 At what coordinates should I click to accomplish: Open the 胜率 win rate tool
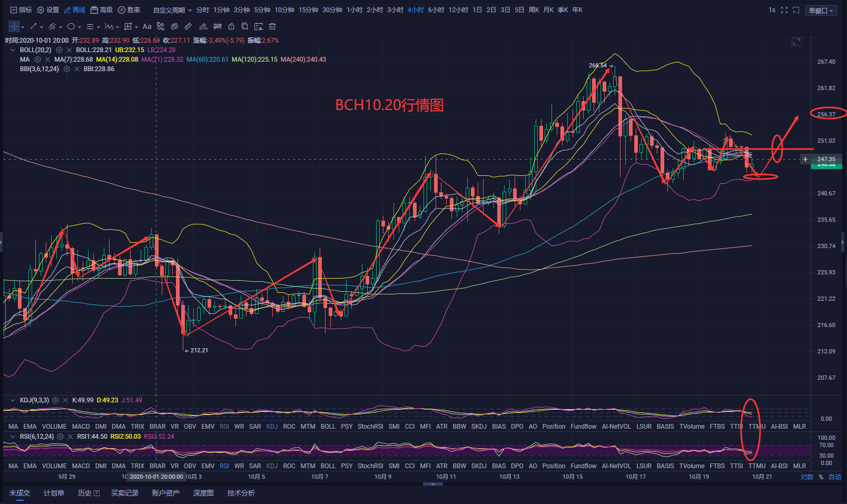point(129,10)
